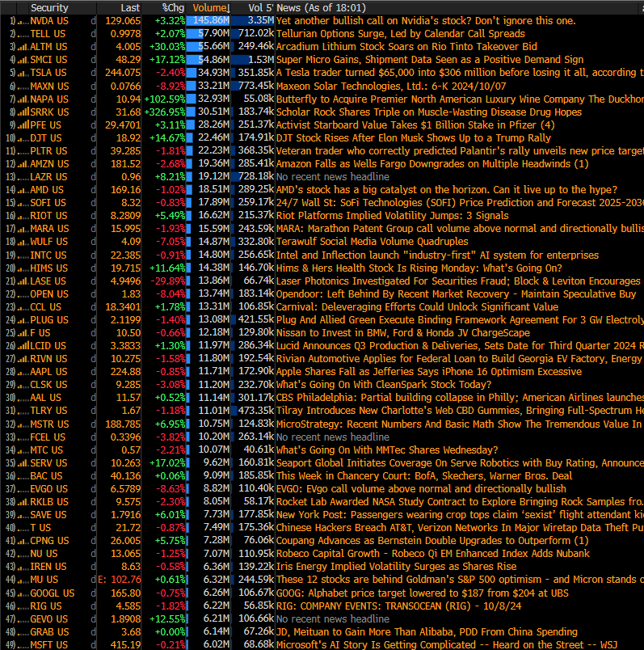This screenshot has height=650, width=644.
Task: Click the activity bars icon beside CPNG US
Action: click(23, 541)
